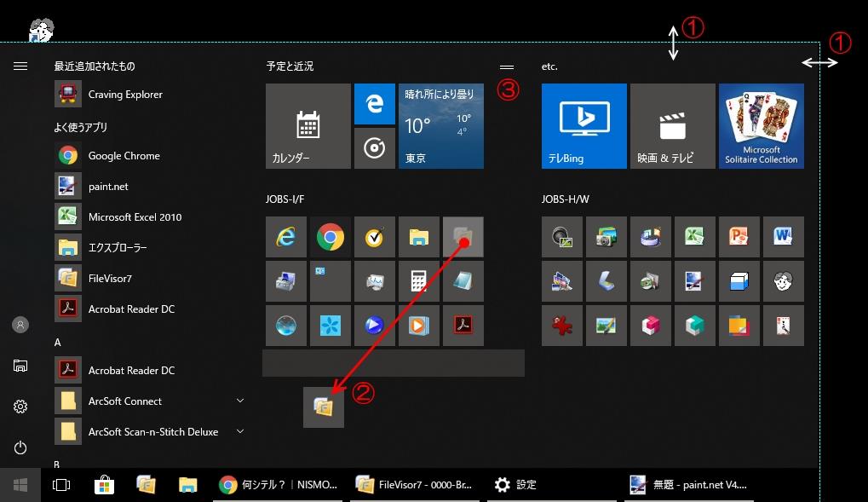Click the power icon in Start menu
868x502 pixels.
pyautogui.click(x=20, y=447)
